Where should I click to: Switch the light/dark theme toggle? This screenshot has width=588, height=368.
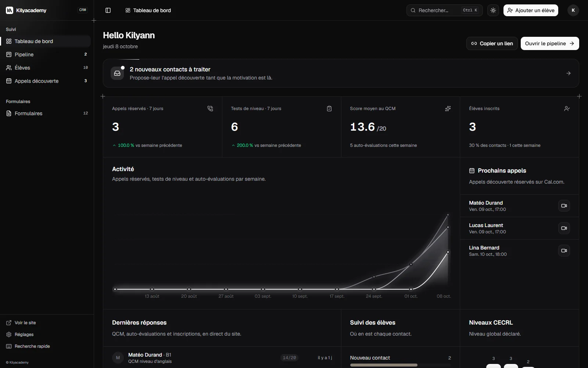click(x=493, y=10)
